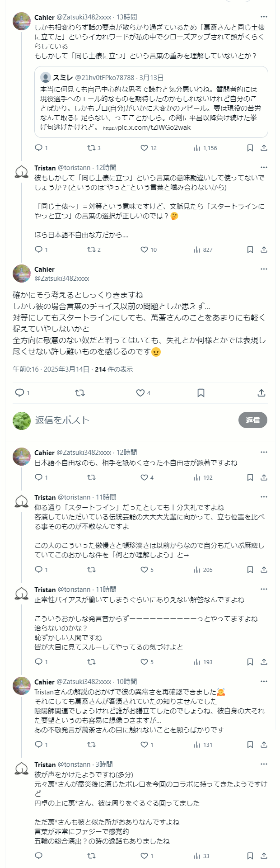Open more menu on Cahier's 10時間 reply

[x=264, y=681]
